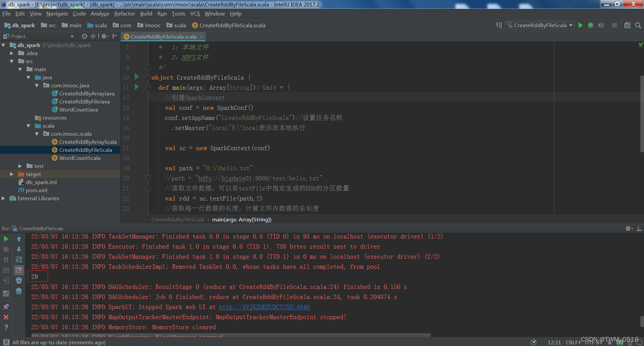
Task: Collapse the db_spark root node
Action: click(3, 45)
